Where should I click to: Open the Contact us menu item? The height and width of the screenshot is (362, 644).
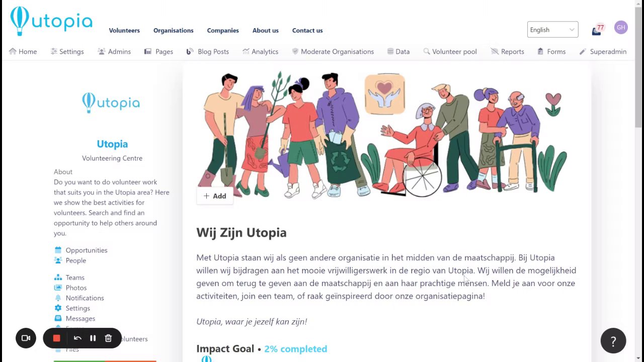[307, 30]
